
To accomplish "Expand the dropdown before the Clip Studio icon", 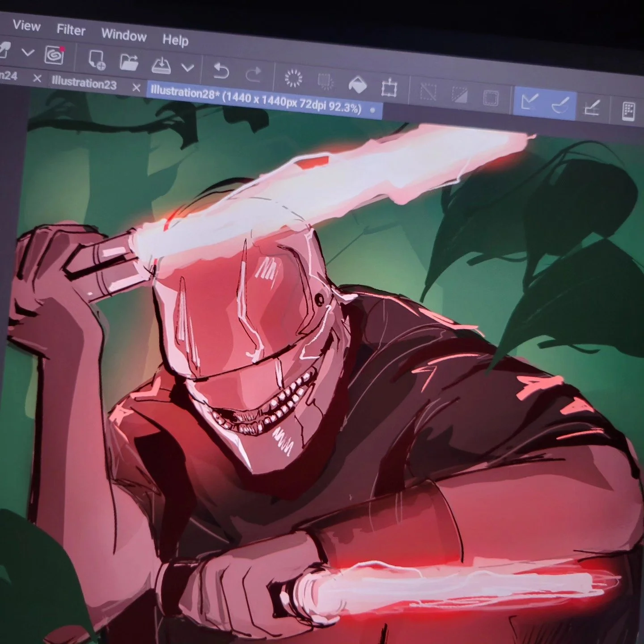I will (x=28, y=53).
